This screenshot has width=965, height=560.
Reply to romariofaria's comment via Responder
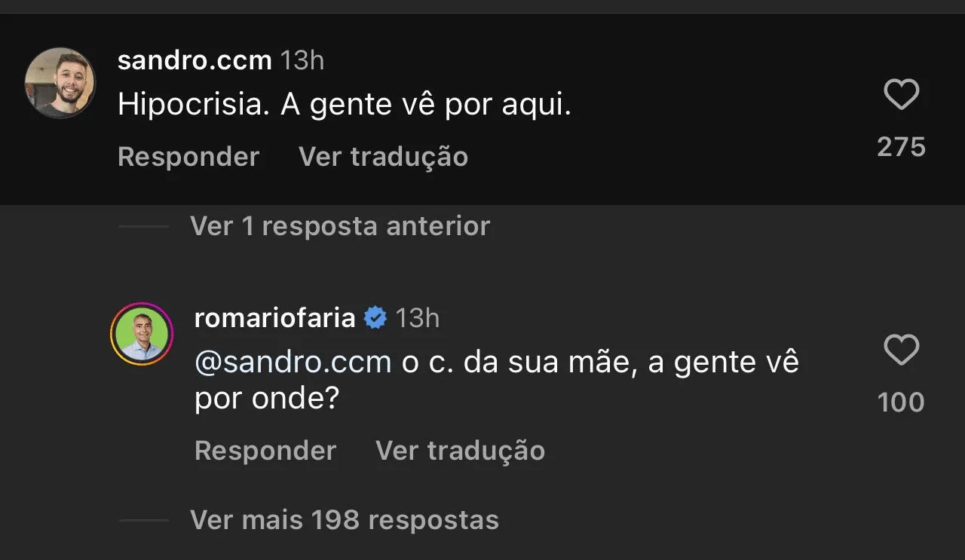(x=265, y=451)
